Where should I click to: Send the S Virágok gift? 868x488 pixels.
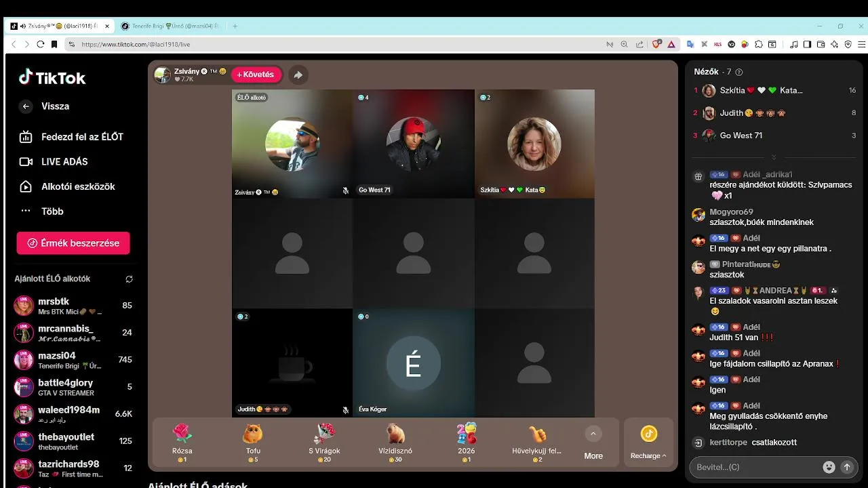[x=324, y=443]
